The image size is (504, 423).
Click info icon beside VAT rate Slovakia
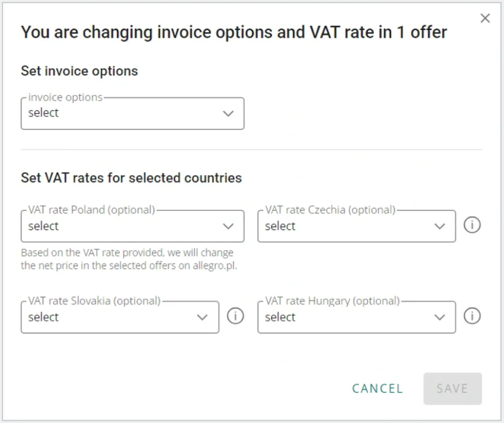235,316
